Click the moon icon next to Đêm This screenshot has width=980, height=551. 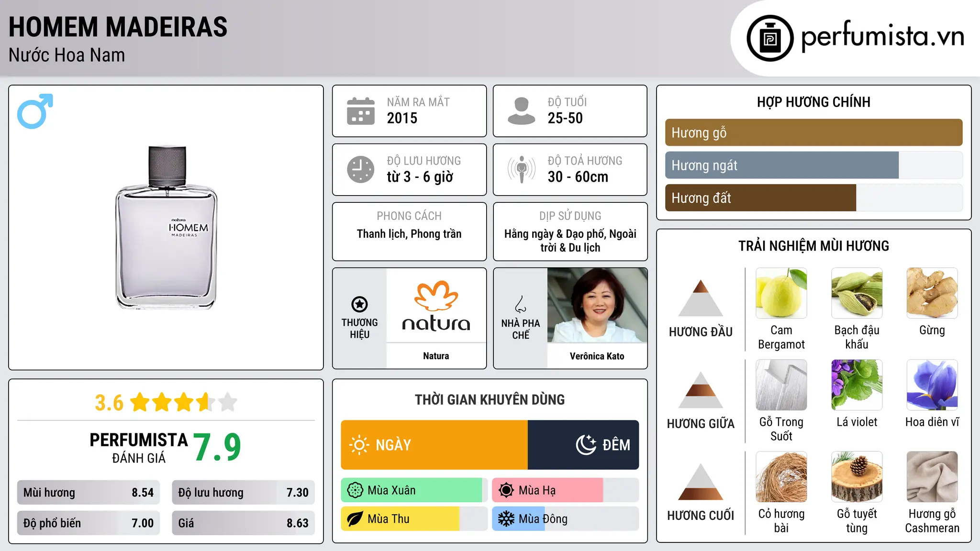[586, 445]
